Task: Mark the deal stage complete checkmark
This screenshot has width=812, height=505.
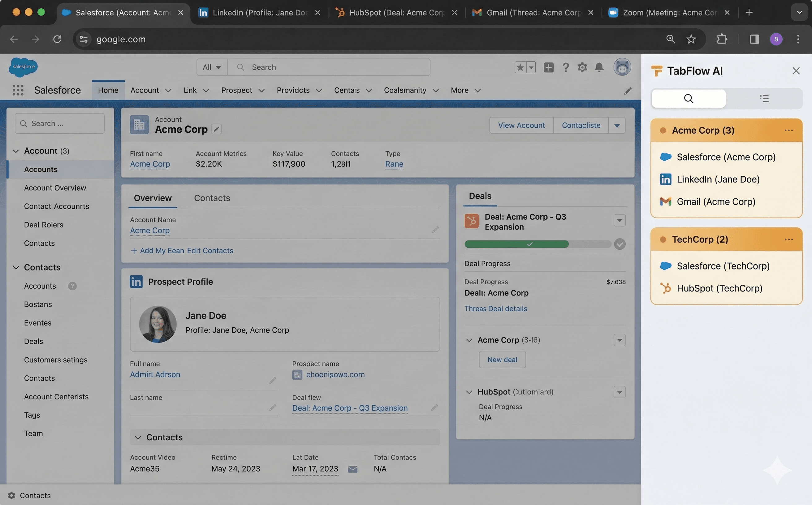Action: 619,244
